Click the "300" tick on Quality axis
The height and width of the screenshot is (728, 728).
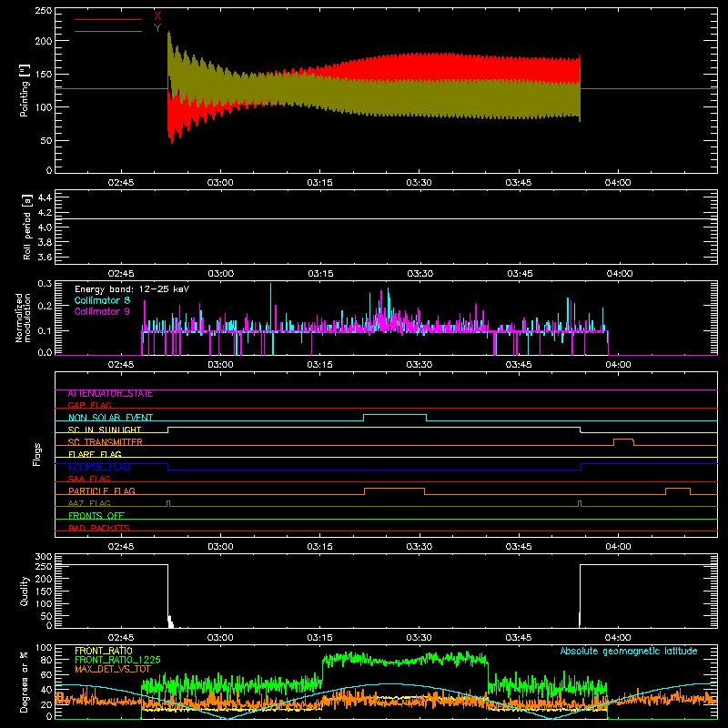[x=44, y=556]
